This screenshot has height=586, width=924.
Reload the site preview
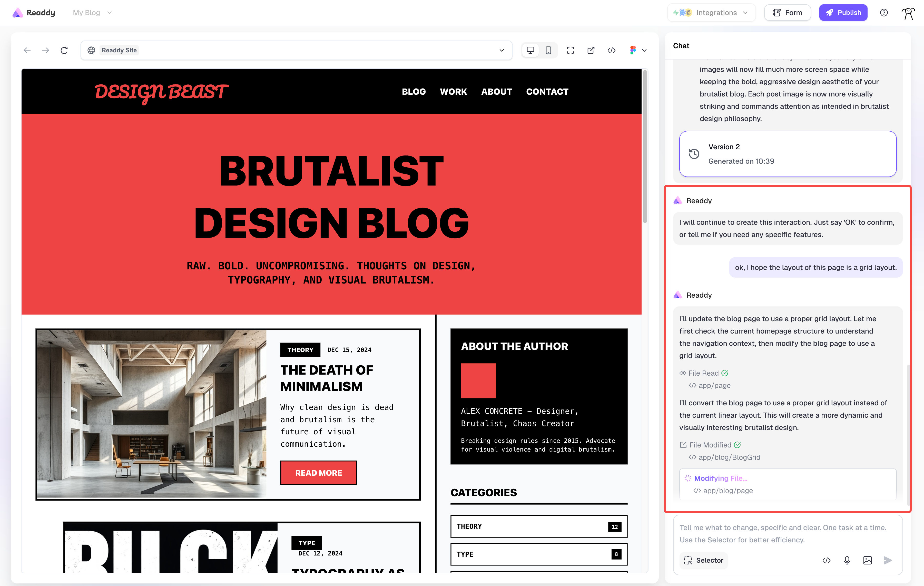[64, 50]
